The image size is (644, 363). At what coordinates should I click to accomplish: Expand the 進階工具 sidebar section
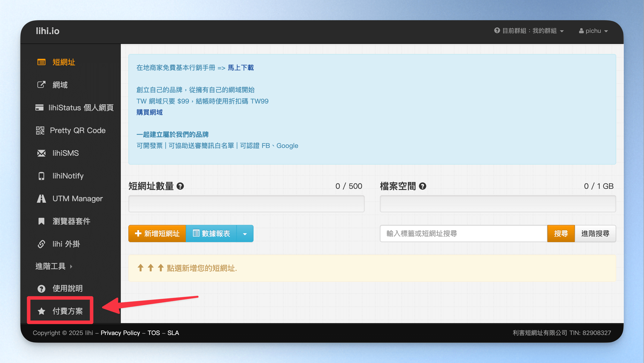tap(54, 266)
